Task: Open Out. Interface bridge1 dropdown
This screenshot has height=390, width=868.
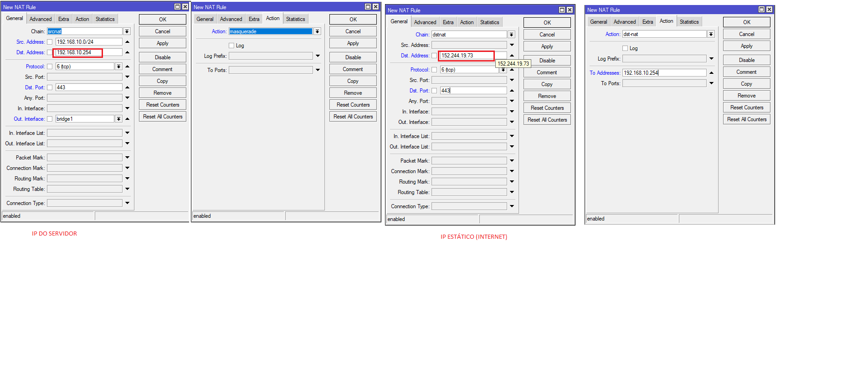Action: click(118, 119)
